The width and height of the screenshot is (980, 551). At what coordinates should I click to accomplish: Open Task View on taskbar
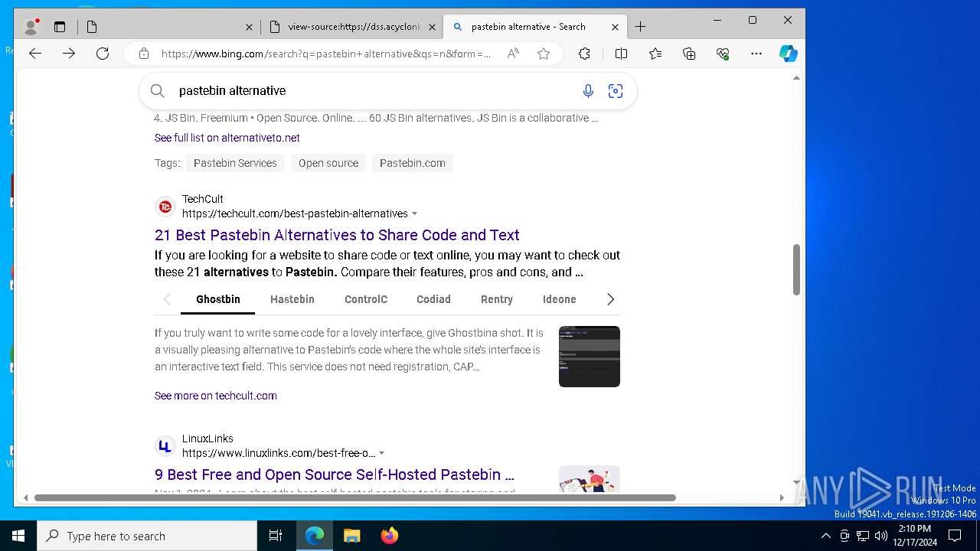(276, 536)
